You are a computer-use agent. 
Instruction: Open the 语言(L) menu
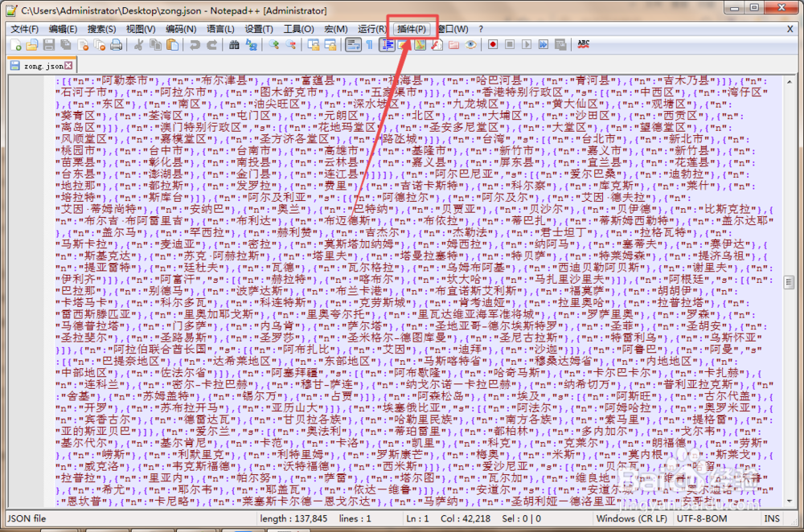[x=220, y=29]
